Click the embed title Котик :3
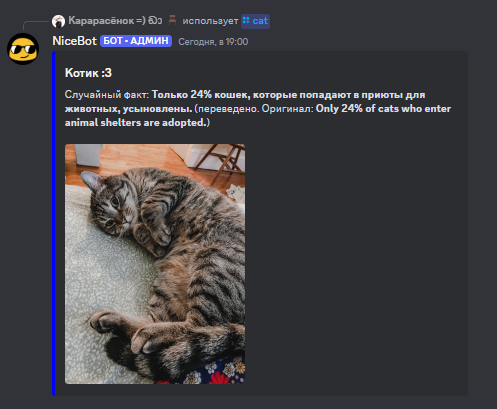The height and width of the screenshot is (409, 497). [x=88, y=73]
